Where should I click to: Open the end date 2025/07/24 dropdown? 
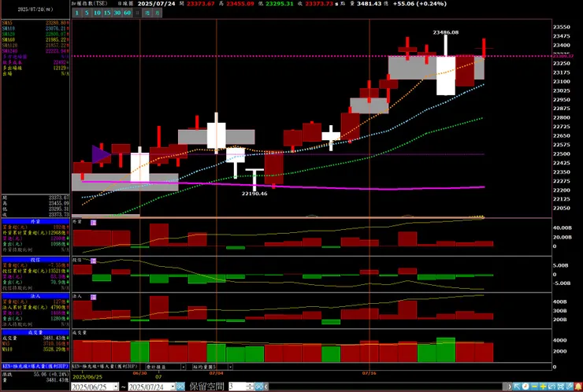coord(173,386)
